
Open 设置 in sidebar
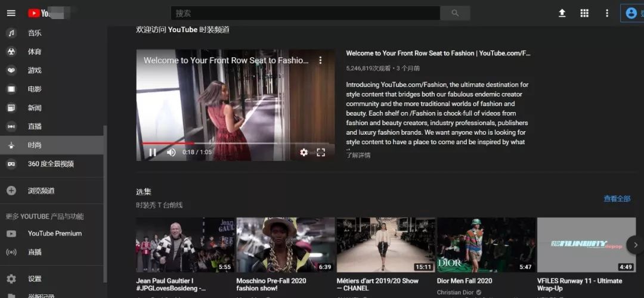pos(52,279)
